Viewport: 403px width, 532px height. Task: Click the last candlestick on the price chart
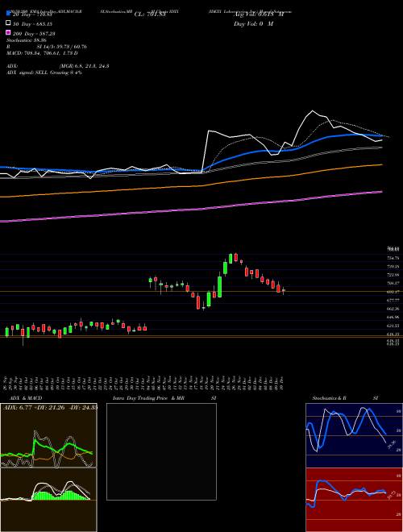pyautogui.click(x=284, y=290)
